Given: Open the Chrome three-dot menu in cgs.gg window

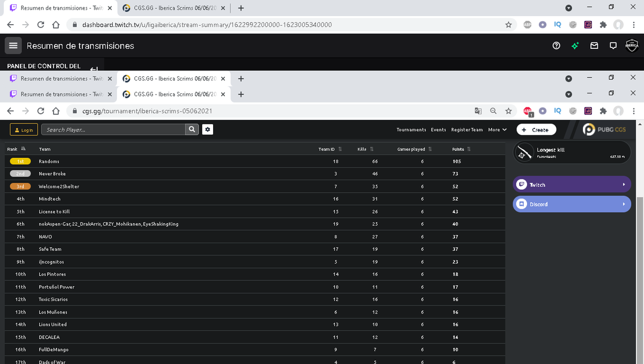Looking at the screenshot, I should pyautogui.click(x=634, y=111).
